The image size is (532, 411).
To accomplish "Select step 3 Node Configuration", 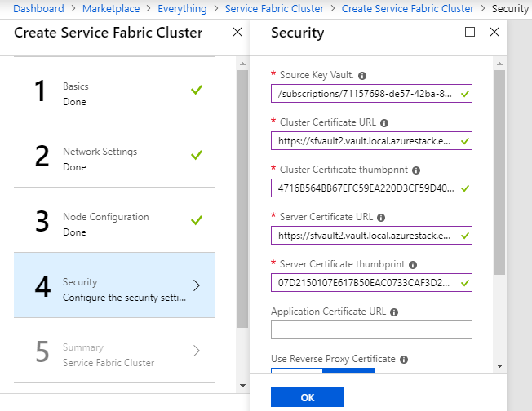I will coord(114,220).
